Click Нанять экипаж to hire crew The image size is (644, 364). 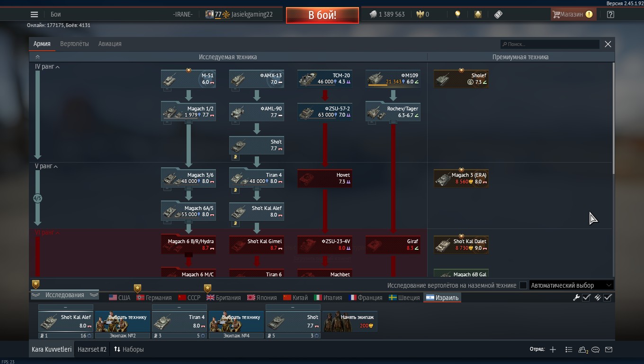pos(350,321)
